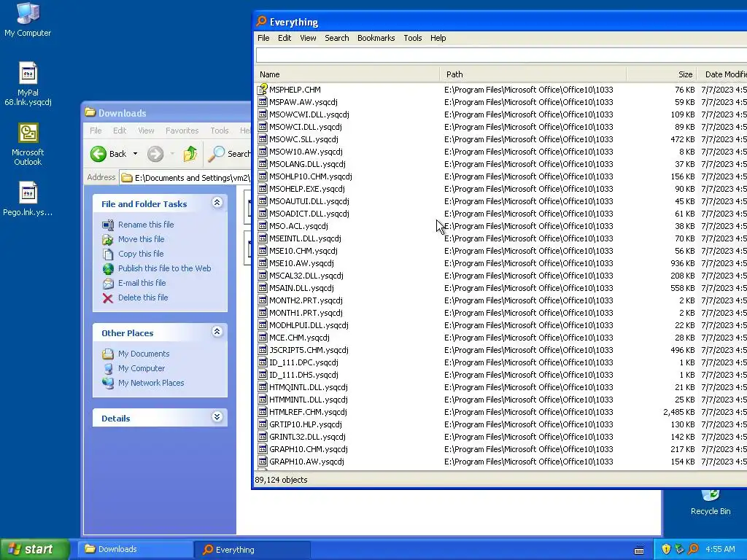Open Tools menu in Everything

413,38
